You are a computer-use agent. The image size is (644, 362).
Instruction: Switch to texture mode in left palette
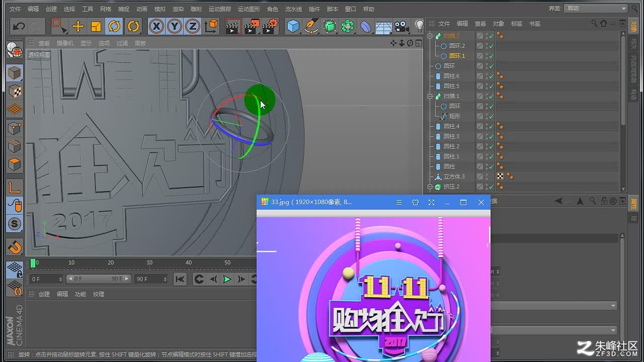click(15, 92)
